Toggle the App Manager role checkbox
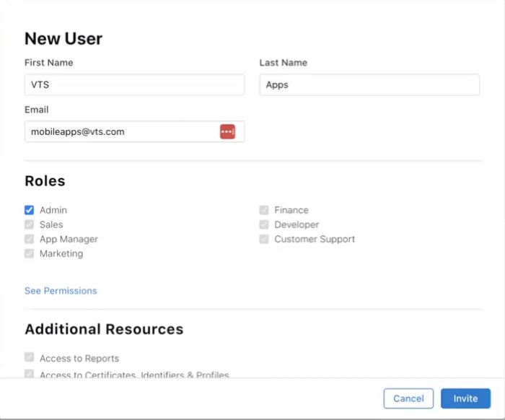 (29, 239)
